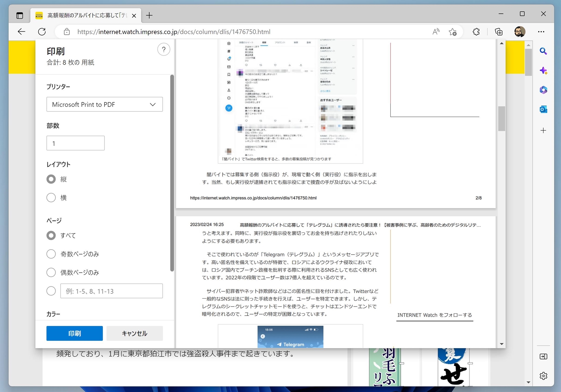The width and height of the screenshot is (561, 392).
Task: Refresh the current page
Action: 42,32
